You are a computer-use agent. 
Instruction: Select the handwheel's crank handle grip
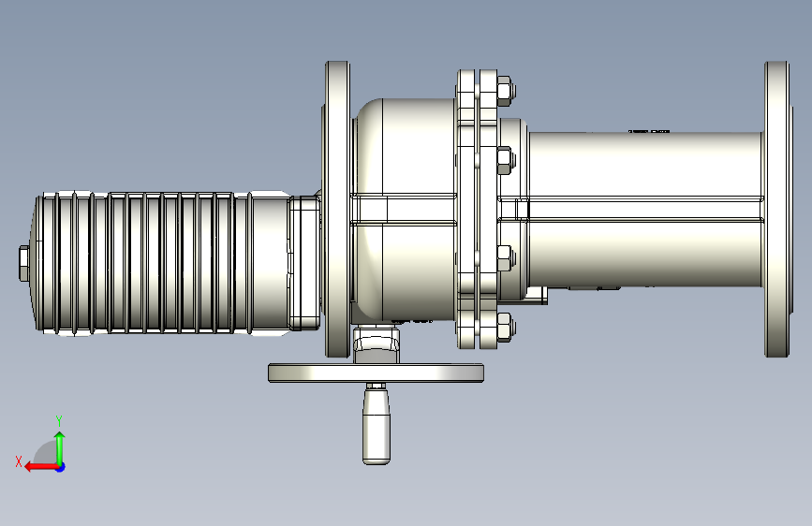(376, 426)
